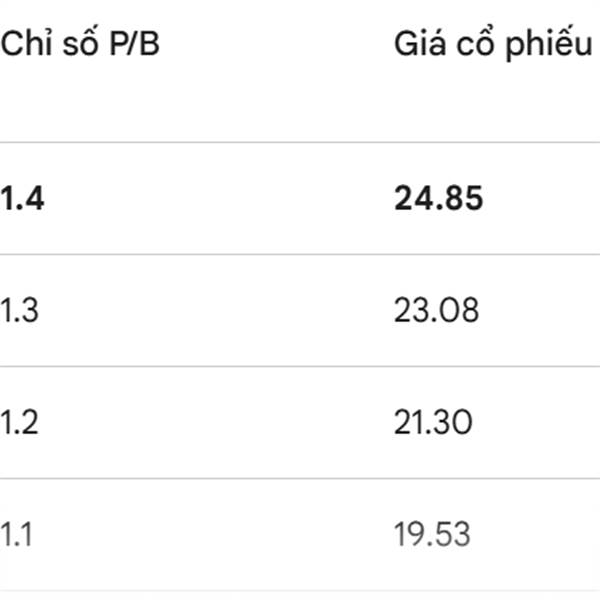Click the divider line beneath the 21.30 row

(x=300, y=478)
